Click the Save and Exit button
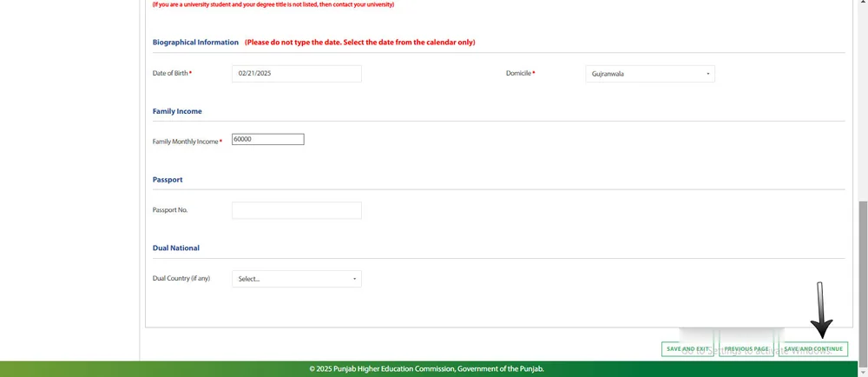 tap(687, 349)
